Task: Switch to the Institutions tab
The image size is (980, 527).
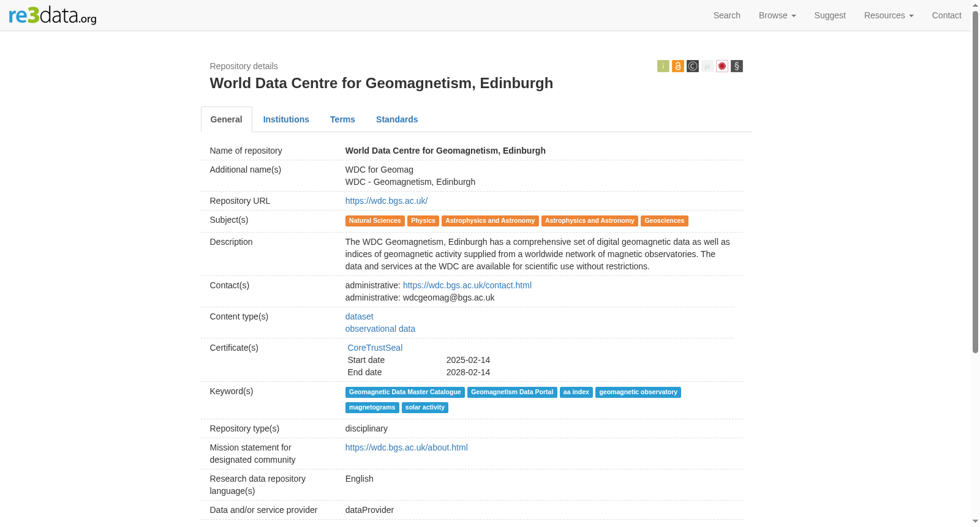Action: 286,119
